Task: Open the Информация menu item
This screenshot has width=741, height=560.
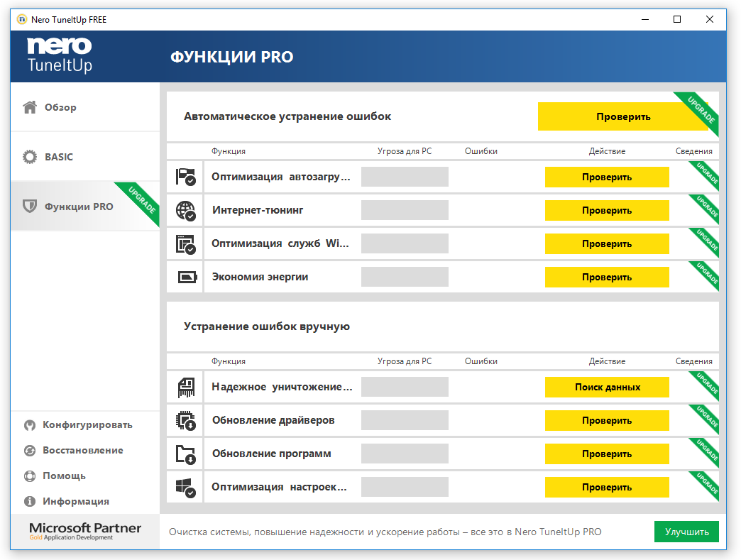Action: click(67, 501)
